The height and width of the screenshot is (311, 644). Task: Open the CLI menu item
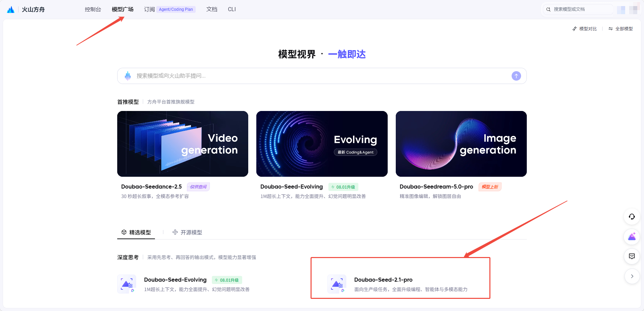tap(232, 9)
